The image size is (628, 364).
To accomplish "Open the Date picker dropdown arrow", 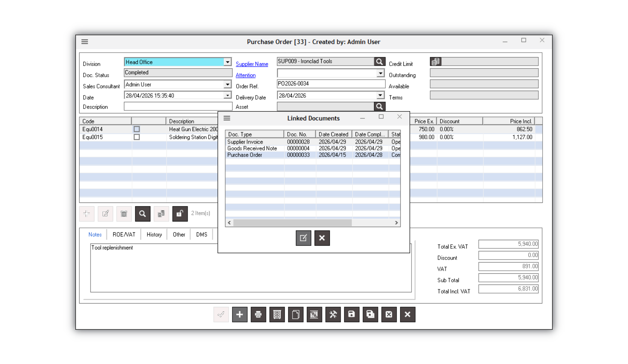I will click(227, 95).
